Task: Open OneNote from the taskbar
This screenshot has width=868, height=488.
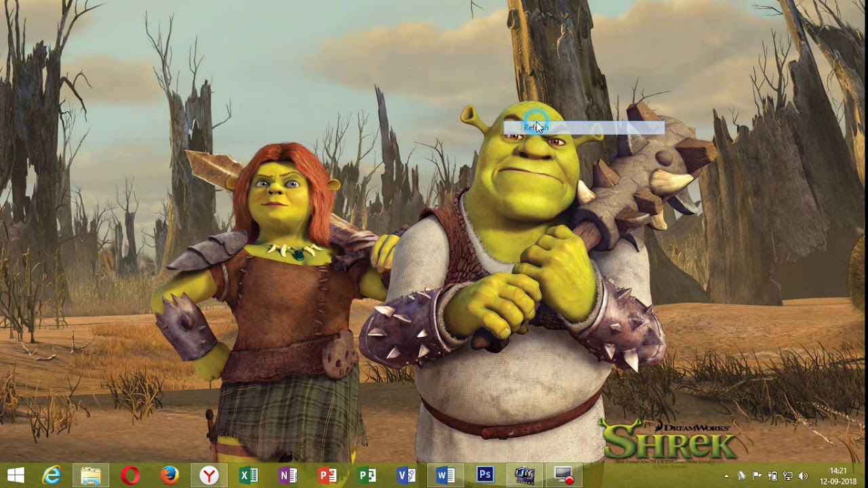Action: point(288,475)
